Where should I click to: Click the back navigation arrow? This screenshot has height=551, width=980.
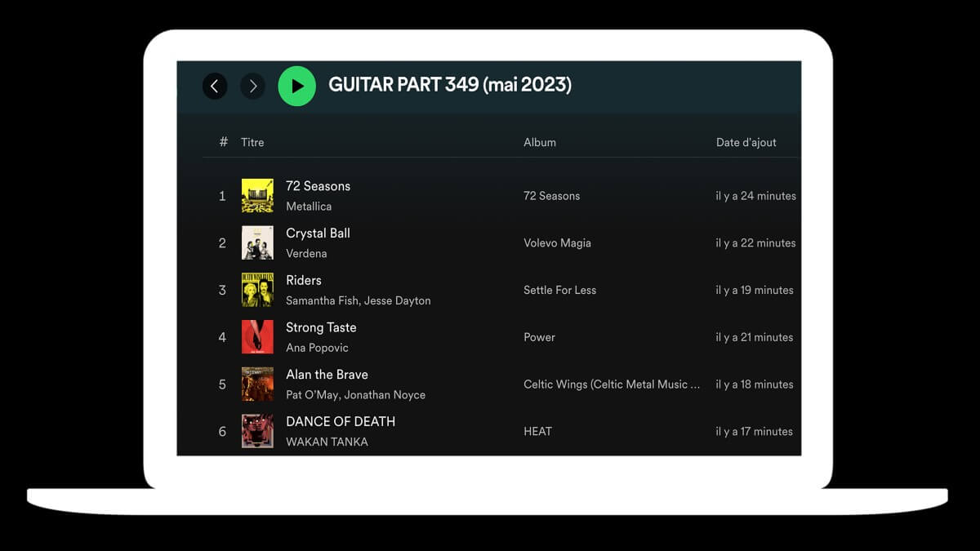[215, 86]
